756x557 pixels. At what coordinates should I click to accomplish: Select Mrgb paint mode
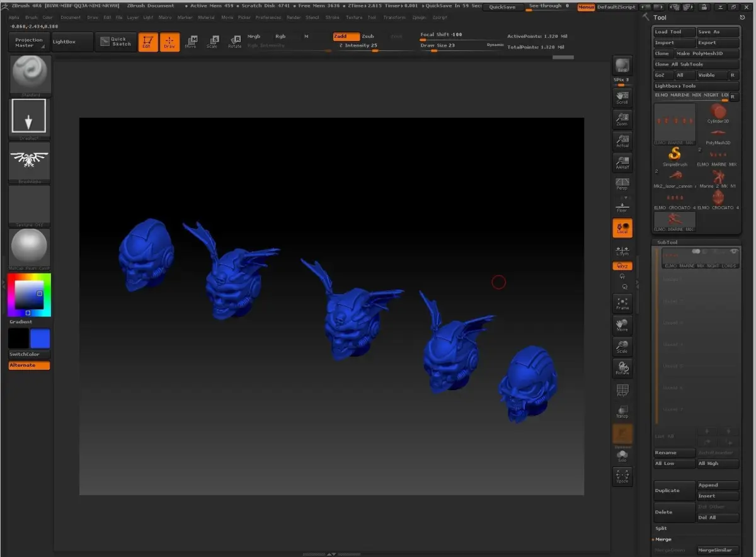pyautogui.click(x=254, y=37)
